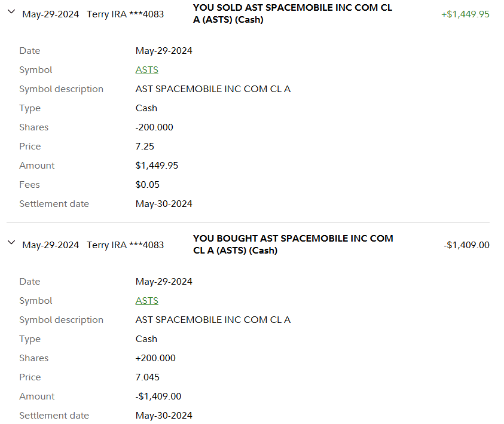Click the Fees label
Screen dimensions: 504x424
coord(29,185)
